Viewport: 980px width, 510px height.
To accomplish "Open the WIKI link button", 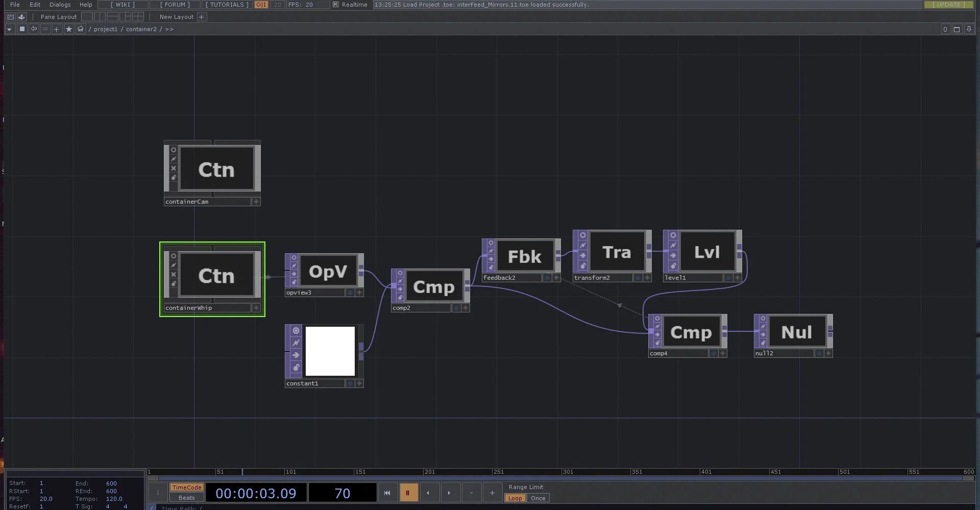I will point(122,5).
